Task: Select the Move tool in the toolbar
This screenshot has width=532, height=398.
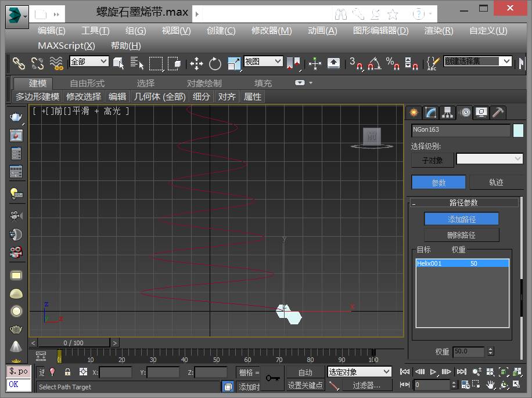Action: [x=196, y=63]
